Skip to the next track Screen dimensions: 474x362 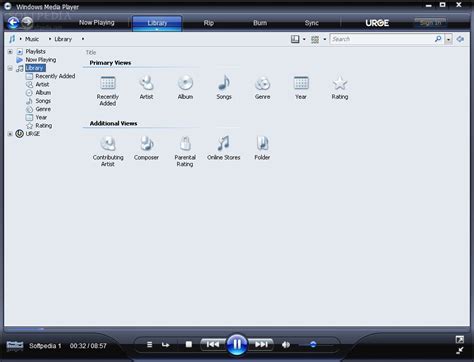[x=261, y=344]
